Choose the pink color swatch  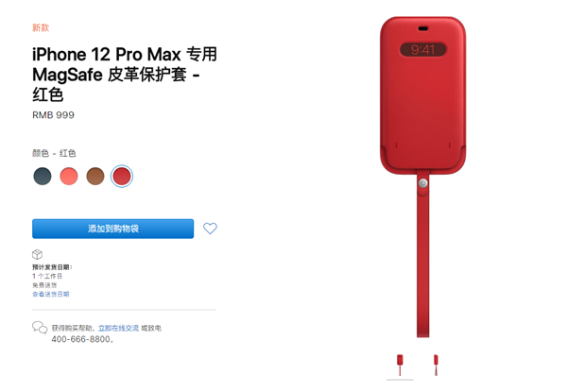[x=69, y=177]
